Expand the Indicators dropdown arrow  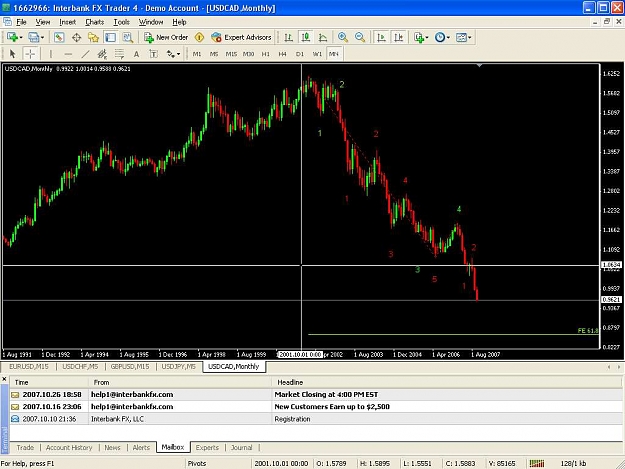[x=427, y=37]
